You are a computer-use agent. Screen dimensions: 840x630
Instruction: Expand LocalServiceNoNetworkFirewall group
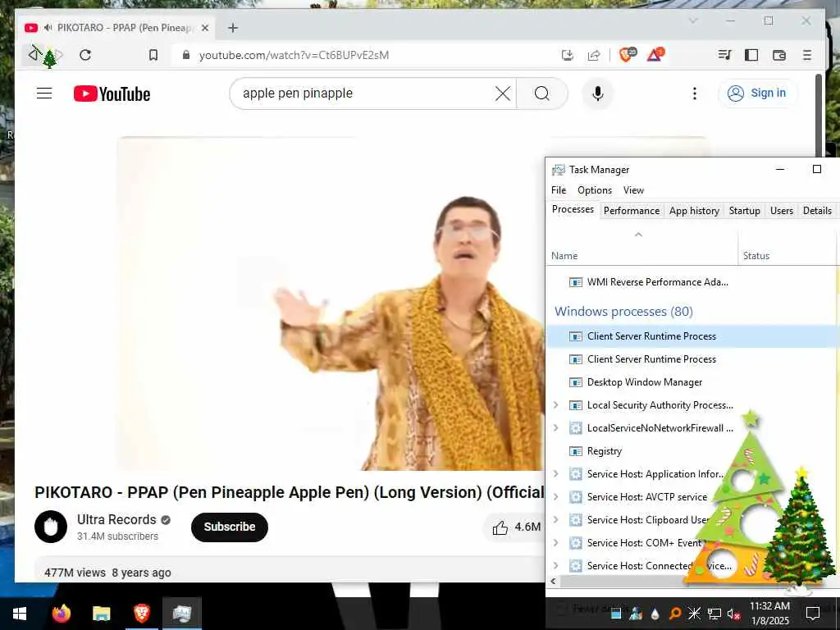(555, 428)
